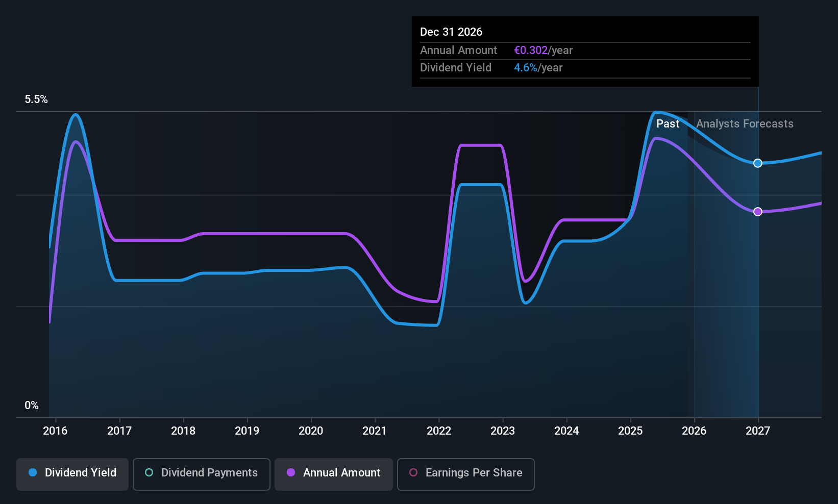
Task: Select the blue data point marker for 2027
Action: 757,163
